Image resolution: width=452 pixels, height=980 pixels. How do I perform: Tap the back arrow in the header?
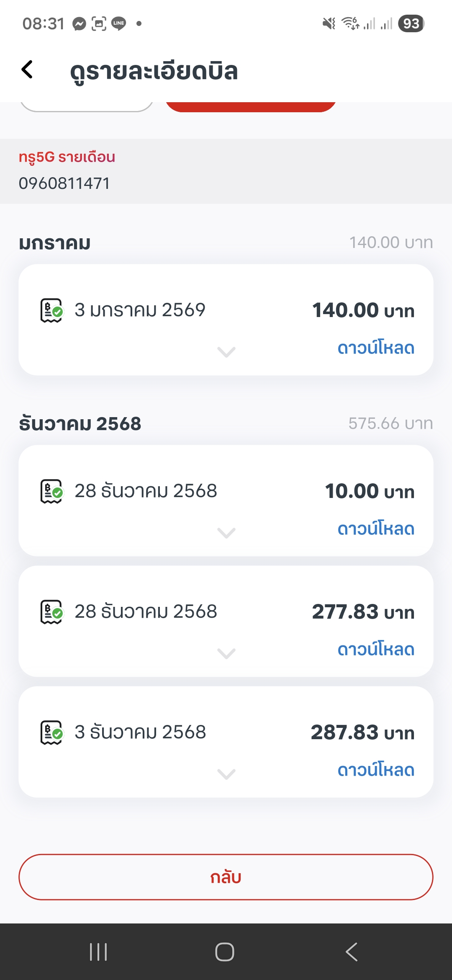point(27,70)
